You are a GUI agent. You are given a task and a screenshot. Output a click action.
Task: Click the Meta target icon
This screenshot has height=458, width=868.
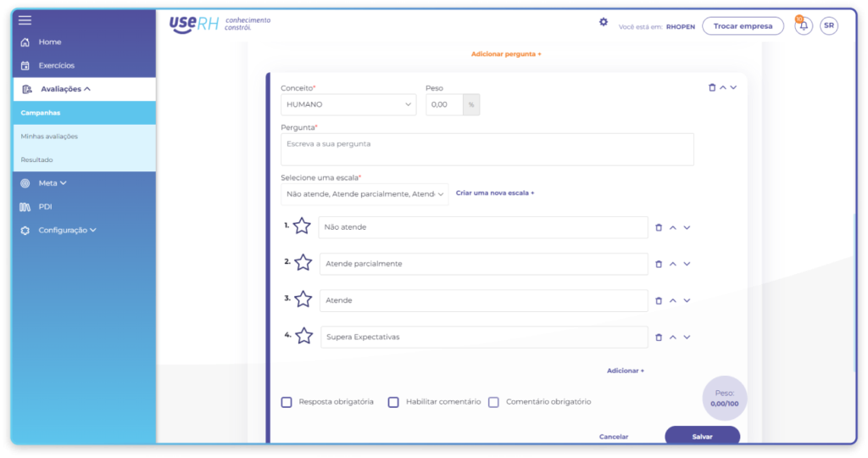click(25, 183)
